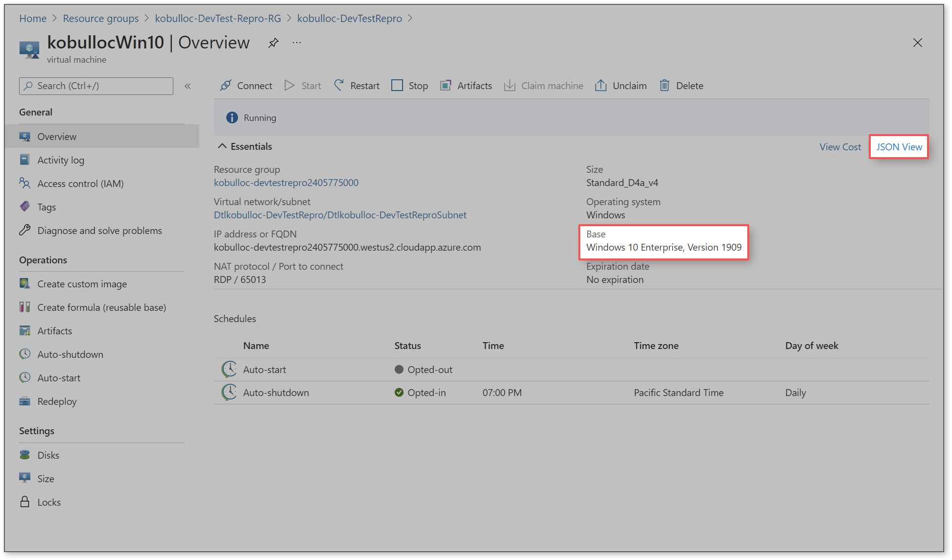This screenshot has height=560, width=952.
Task: Click the Activity log sidebar icon
Action: tap(24, 160)
